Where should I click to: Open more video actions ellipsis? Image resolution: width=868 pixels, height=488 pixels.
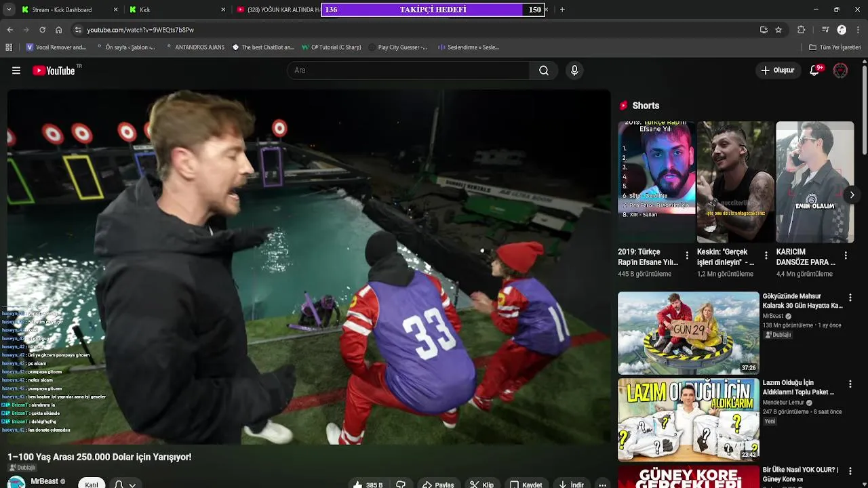(602, 485)
